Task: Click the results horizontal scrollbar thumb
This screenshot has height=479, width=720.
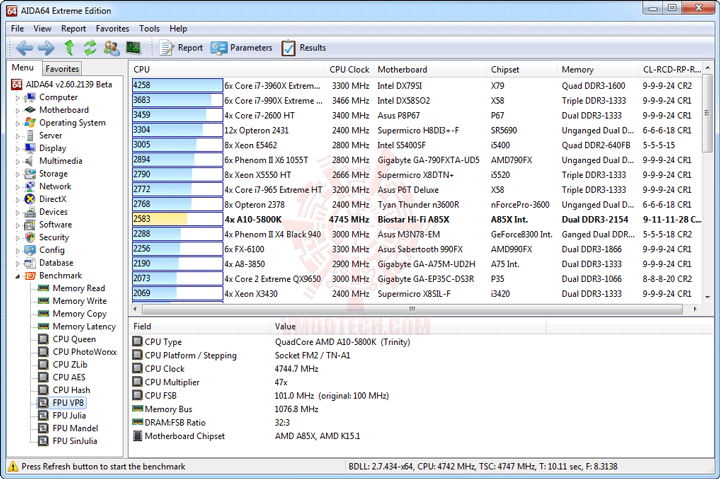Action: tap(412, 309)
